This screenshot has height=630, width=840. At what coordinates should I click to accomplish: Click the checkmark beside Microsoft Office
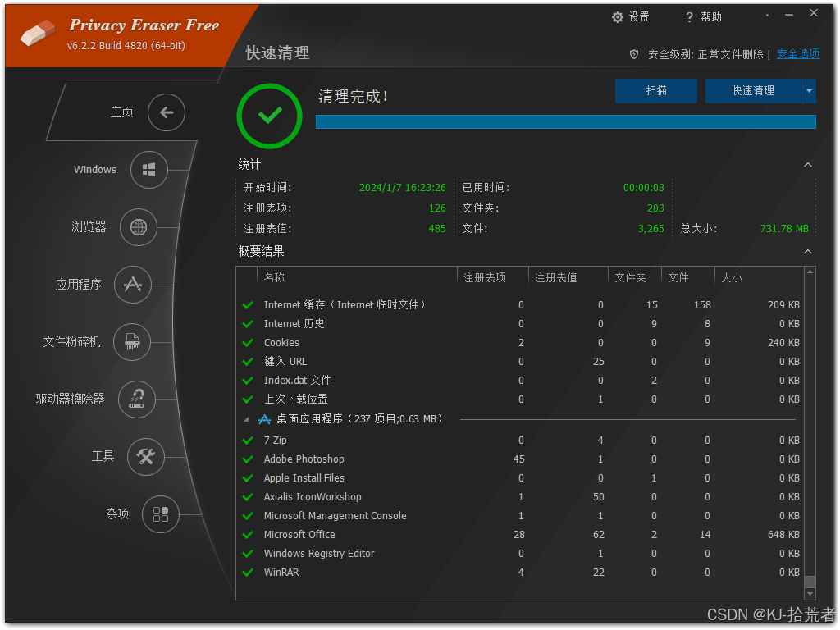pyautogui.click(x=248, y=535)
